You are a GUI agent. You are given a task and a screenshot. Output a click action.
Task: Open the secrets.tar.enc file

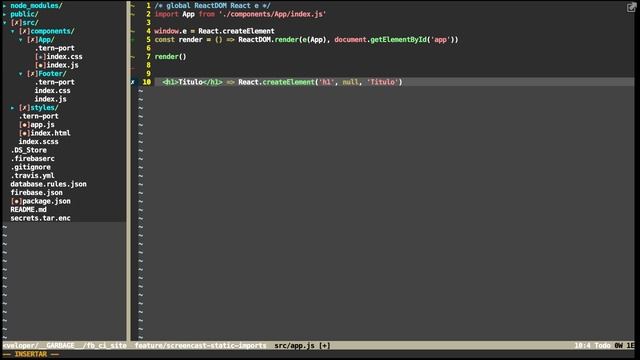pyautogui.click(x=40, y=218)
